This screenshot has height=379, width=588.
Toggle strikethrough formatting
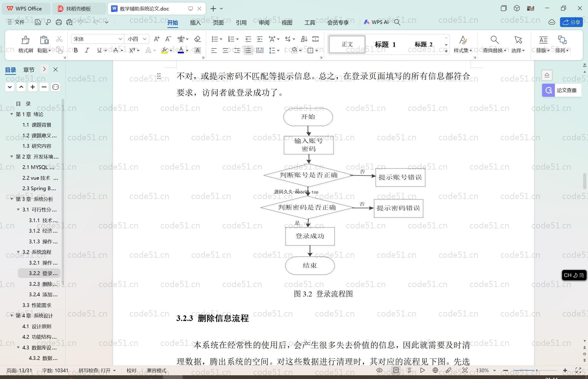(x=115, y=50)
